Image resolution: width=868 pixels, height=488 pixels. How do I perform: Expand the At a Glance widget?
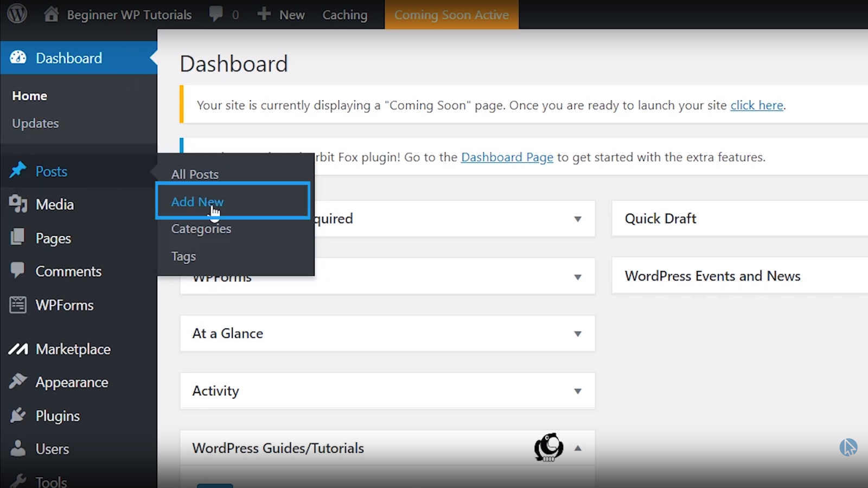tap(578, 334)
